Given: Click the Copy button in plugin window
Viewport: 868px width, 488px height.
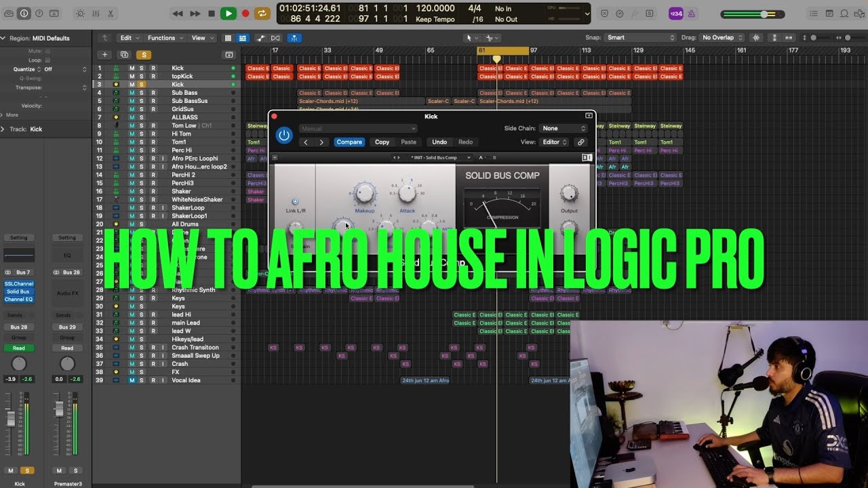Looking at the screenshot, I should coord(382,142).
